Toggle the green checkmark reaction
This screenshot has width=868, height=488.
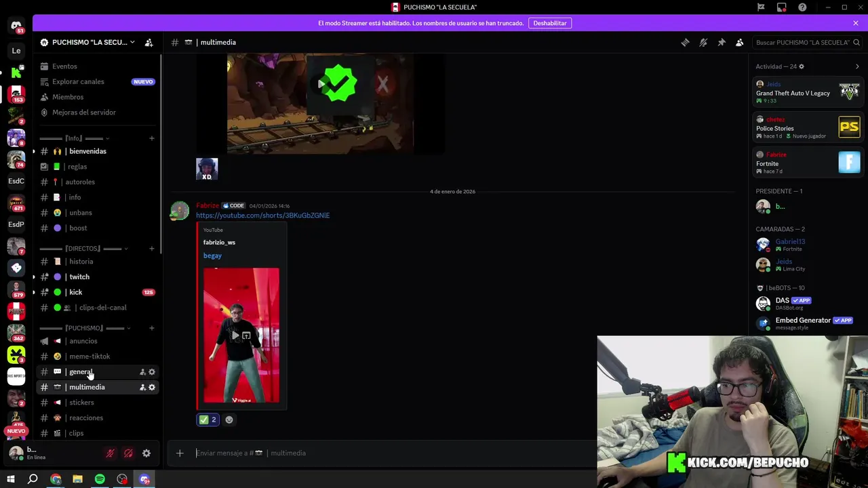(208, 420)
